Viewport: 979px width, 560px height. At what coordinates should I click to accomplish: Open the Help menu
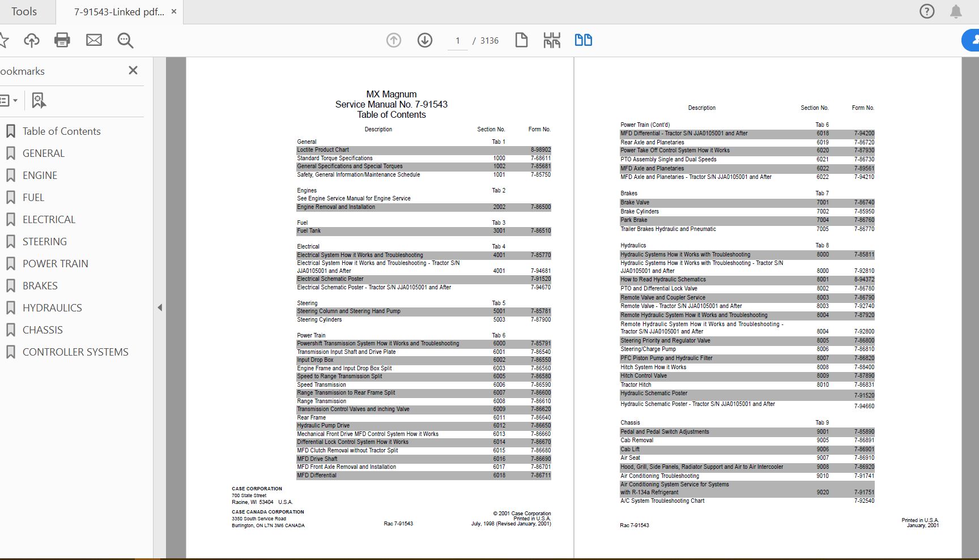927,11
